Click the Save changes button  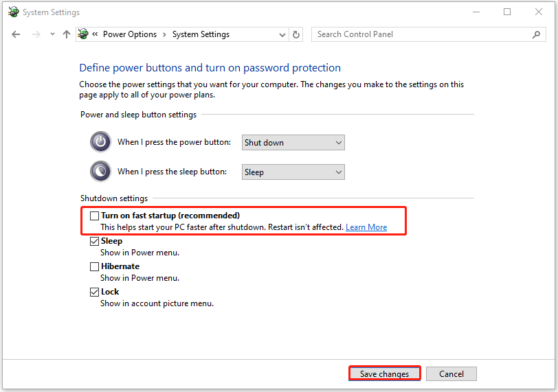(384, 374)
